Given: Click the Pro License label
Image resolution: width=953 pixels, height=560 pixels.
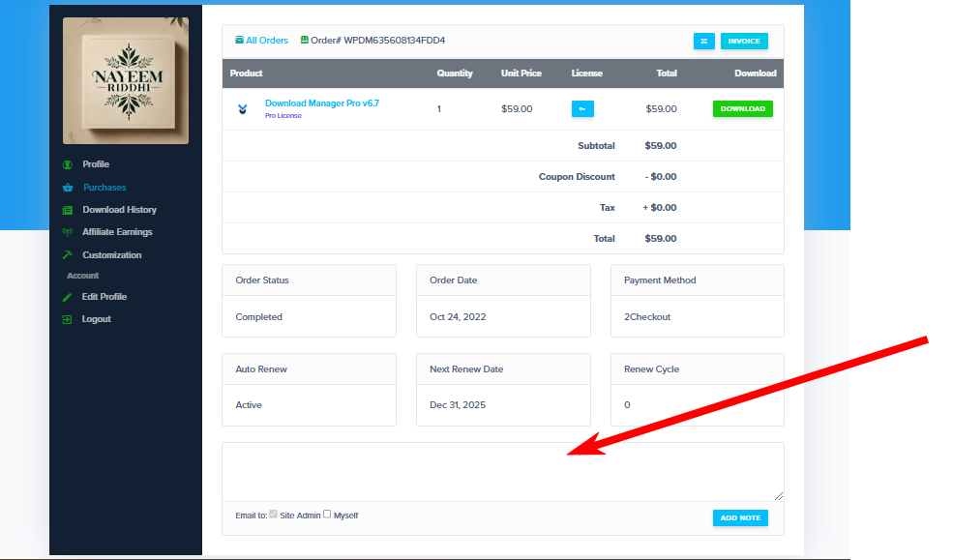Looking at the screenshot, I should click(283, 116).
